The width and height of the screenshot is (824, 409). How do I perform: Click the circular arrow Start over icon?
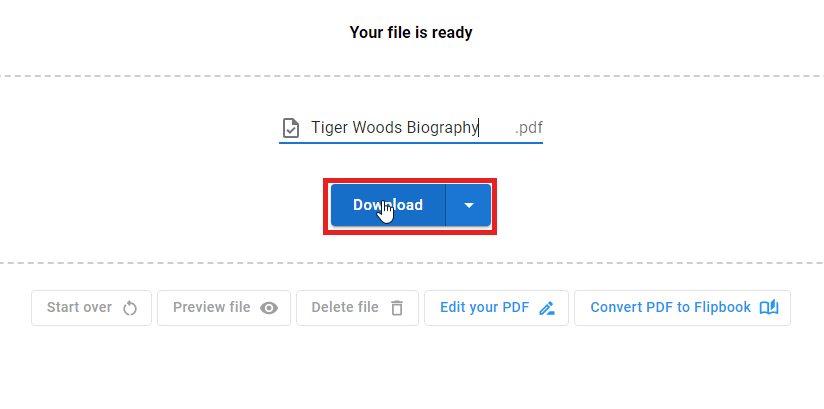[130, 308]
